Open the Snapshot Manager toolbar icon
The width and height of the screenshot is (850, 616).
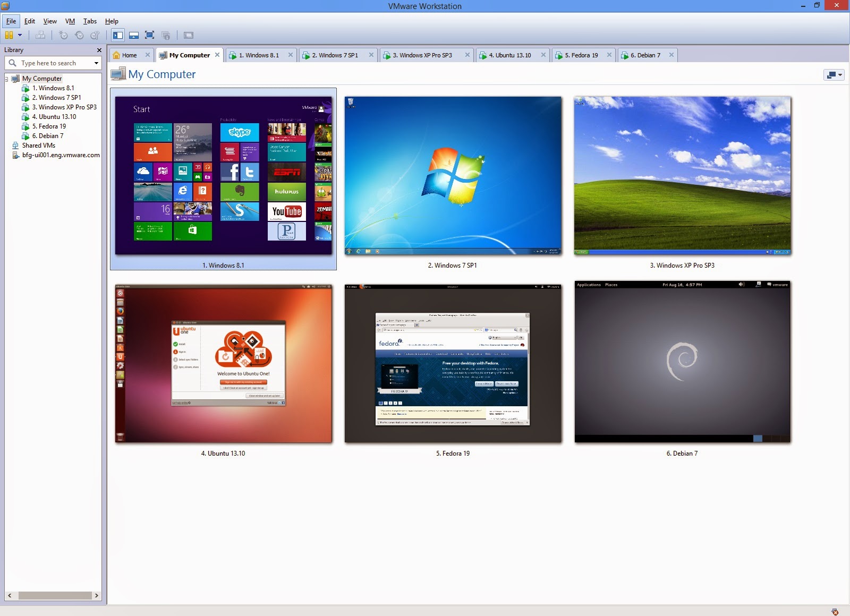click(95, 36)
